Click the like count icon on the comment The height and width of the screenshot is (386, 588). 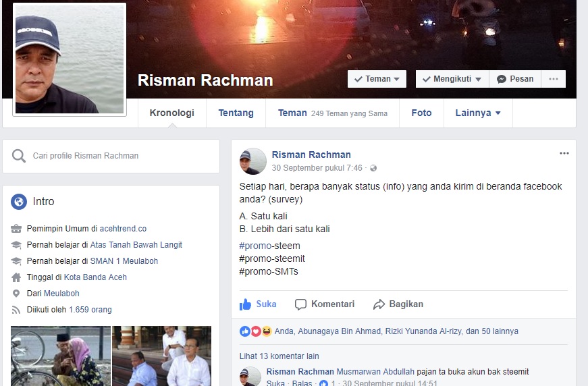tap(323, 383)
